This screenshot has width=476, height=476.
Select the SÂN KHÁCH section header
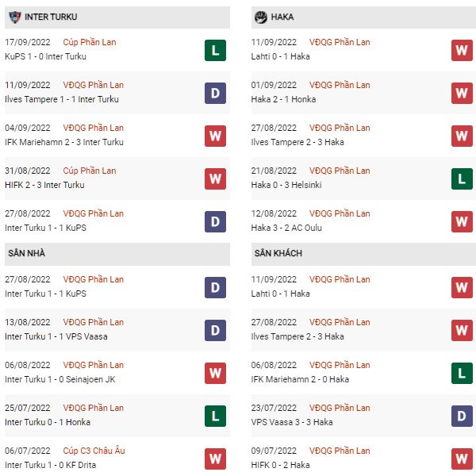pos(363,254)
